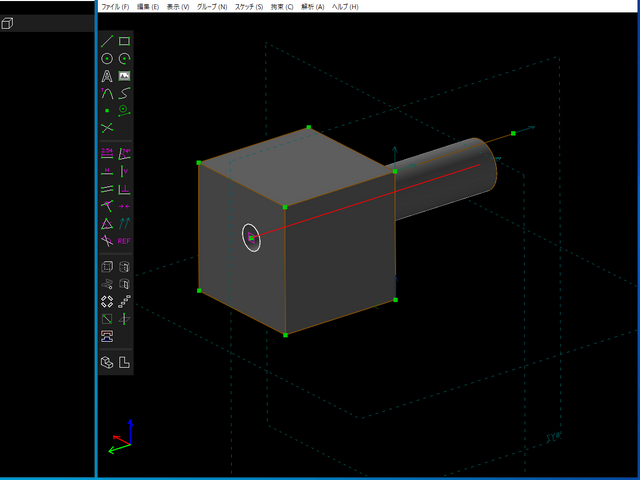Screen dimensions: 640x480
Task: Select the Rectangle sketch tool
Action: (x=124, y=41)
